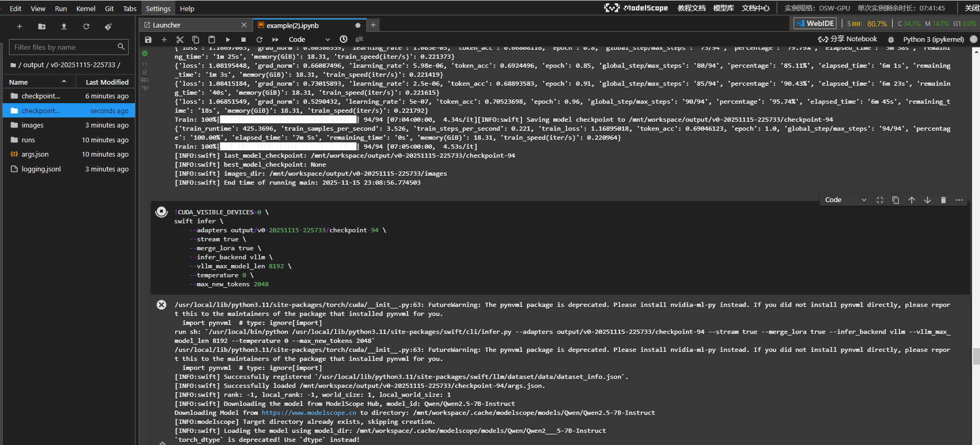
Task: Open the Help menu
Action: coord(187,8)
